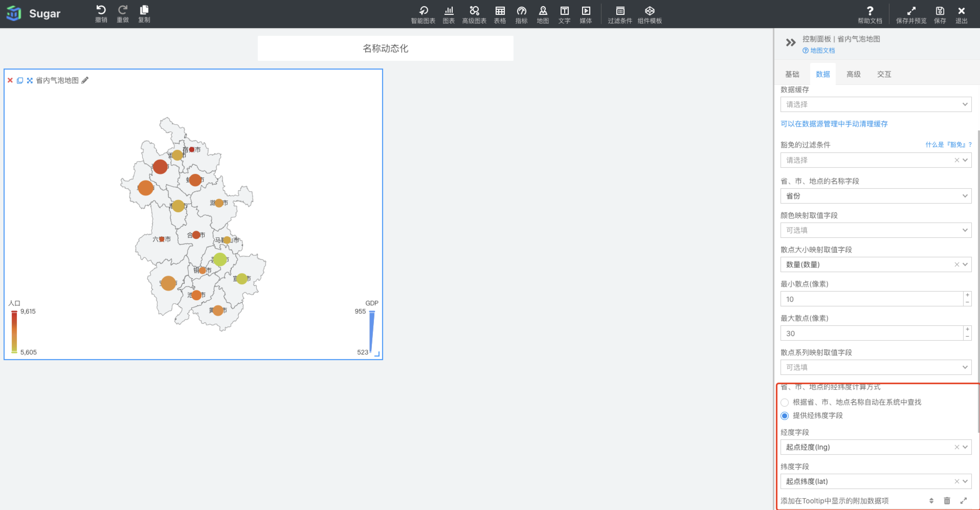Open the 省份 name field dropdown
Image resolution: width=980 pixels, height=510 pixels.
(x=876, y=196)
